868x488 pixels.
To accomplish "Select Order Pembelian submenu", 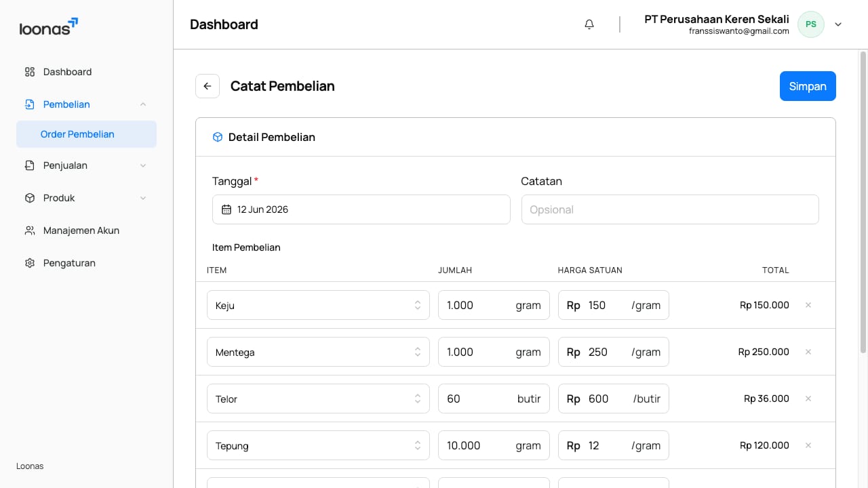I will pyautogui.click(x=86, y=134).
